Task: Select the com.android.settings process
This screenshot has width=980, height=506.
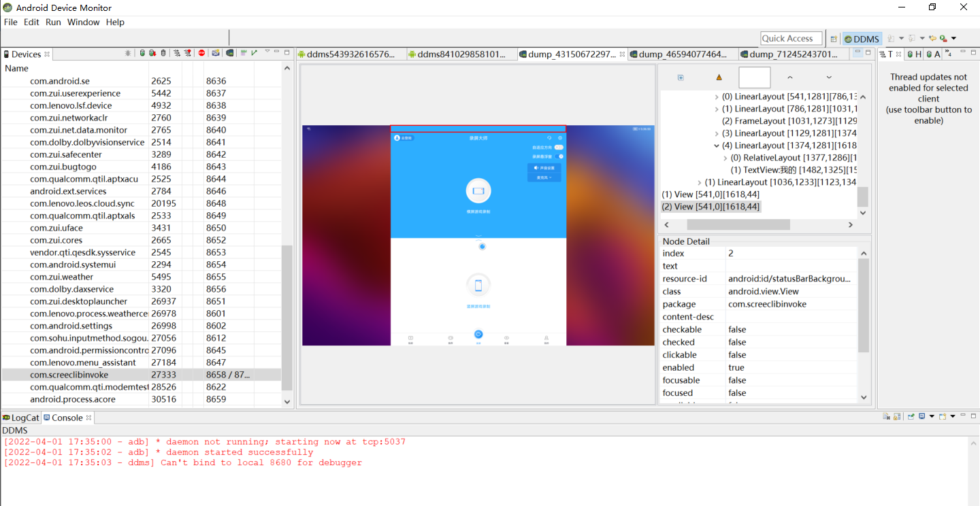Action: [x=71, y=326]
